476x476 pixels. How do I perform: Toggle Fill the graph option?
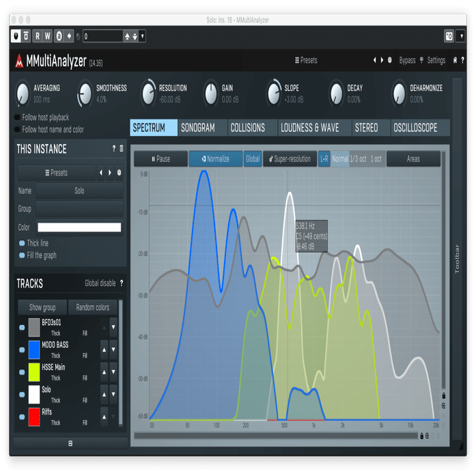(x=22, y=255)
